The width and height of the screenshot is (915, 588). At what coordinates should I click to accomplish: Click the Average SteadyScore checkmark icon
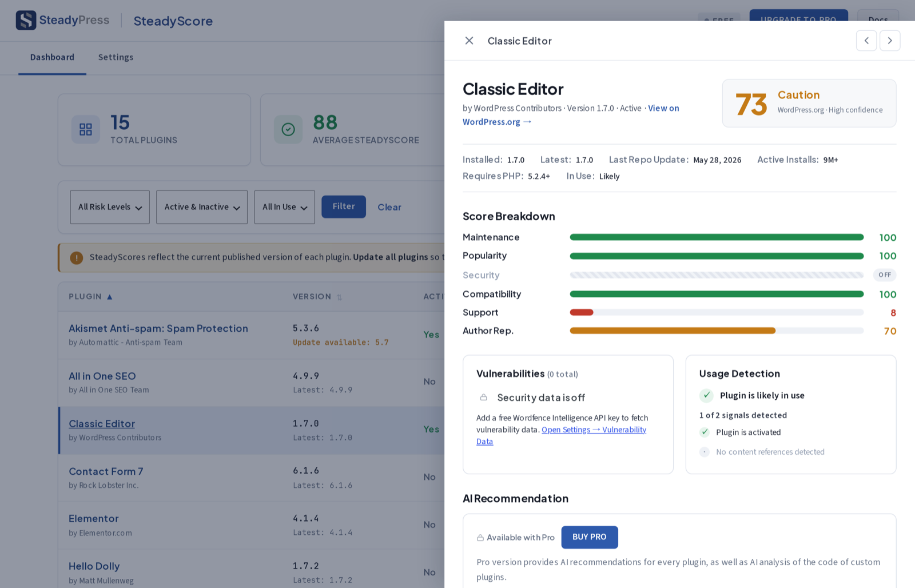coord(288,130)
